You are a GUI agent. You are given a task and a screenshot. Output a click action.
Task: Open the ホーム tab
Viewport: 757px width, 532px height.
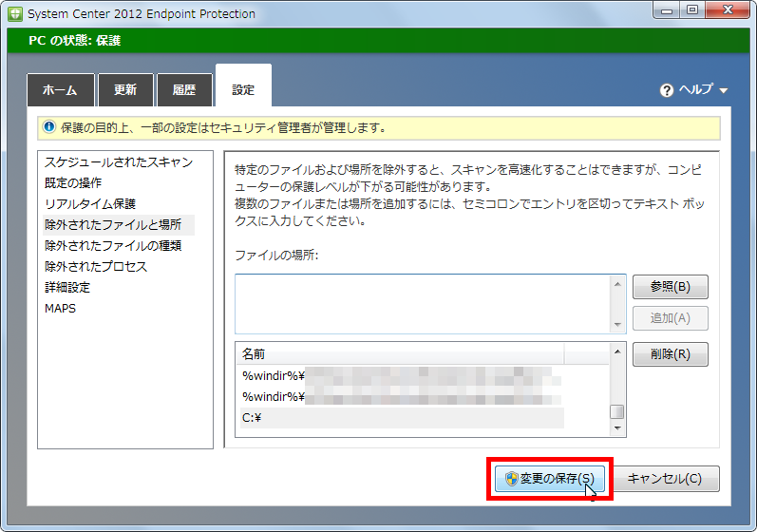[x=61, y=90]
